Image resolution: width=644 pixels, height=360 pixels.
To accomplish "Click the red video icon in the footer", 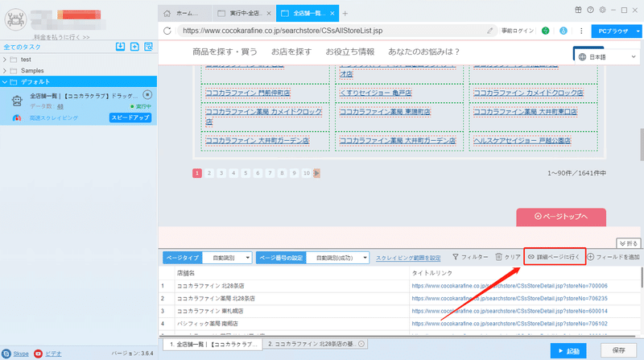I will [x=38, y=354].
